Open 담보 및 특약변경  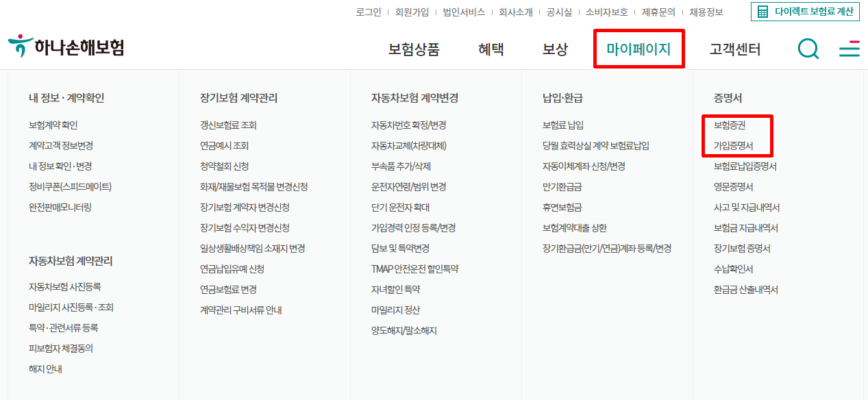(401, 249)
